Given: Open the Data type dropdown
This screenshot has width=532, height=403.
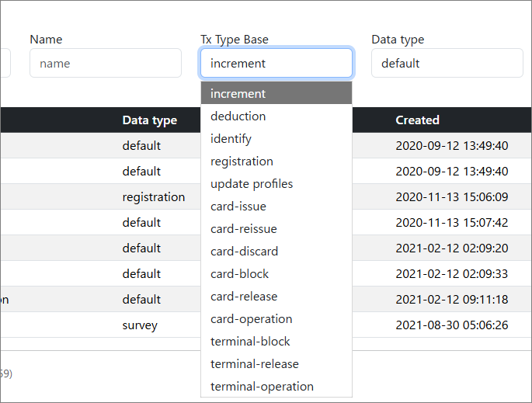Looking at the screenshot, I should click(447, 64).
